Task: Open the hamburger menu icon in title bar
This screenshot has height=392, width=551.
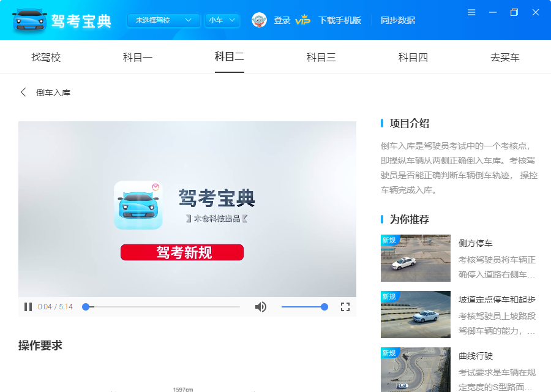Action: tap(471, 13)
